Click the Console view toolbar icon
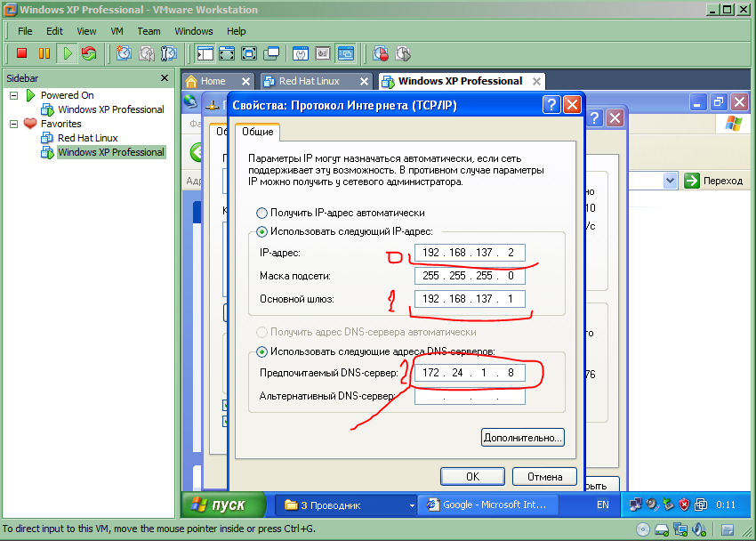The image size is (756, 541). coord(346,53)
